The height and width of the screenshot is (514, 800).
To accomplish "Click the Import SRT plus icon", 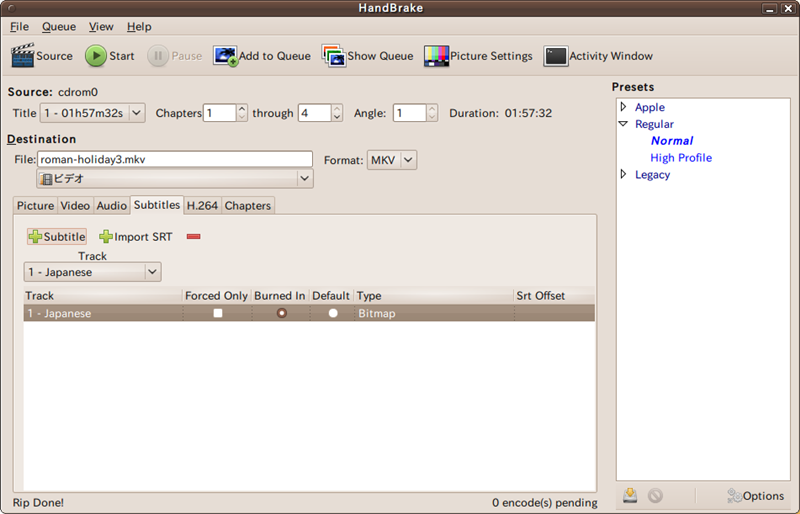I will [x=106, y=236].
